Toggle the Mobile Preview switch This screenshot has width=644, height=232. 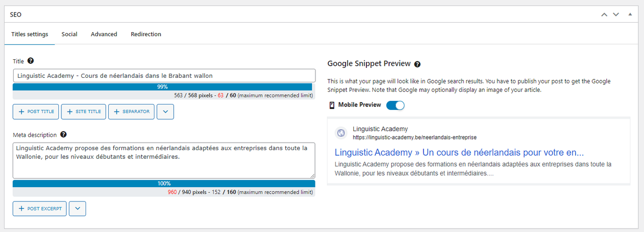395,105
